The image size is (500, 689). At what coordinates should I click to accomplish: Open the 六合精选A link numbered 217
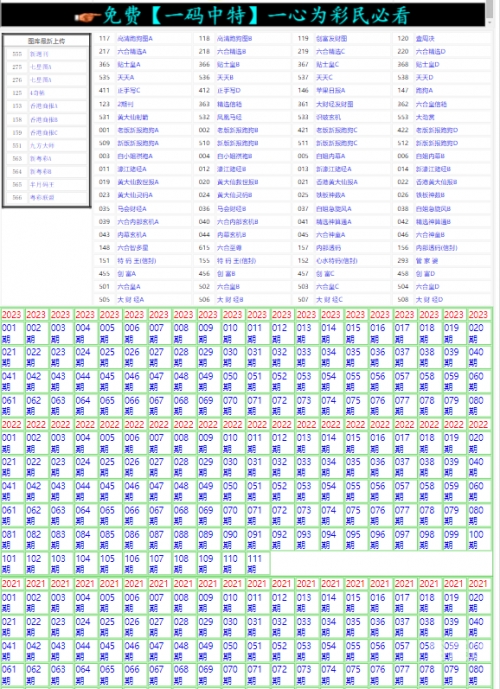[132, 51]
